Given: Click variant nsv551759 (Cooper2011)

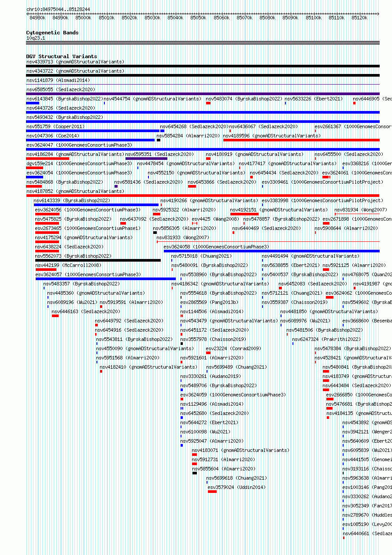Looking at the screenshot, I should click(x=55, y=126).
